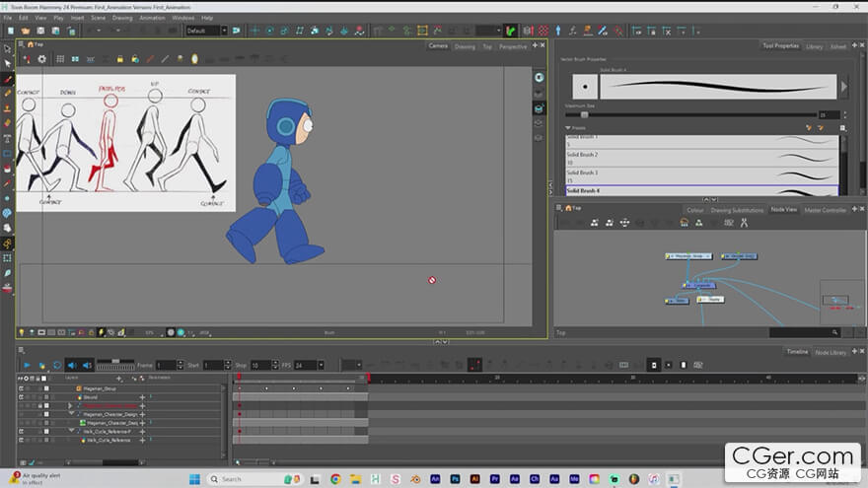Click the timeline Play button
This screenshot has width=868, height=488.
coord(27,365)
